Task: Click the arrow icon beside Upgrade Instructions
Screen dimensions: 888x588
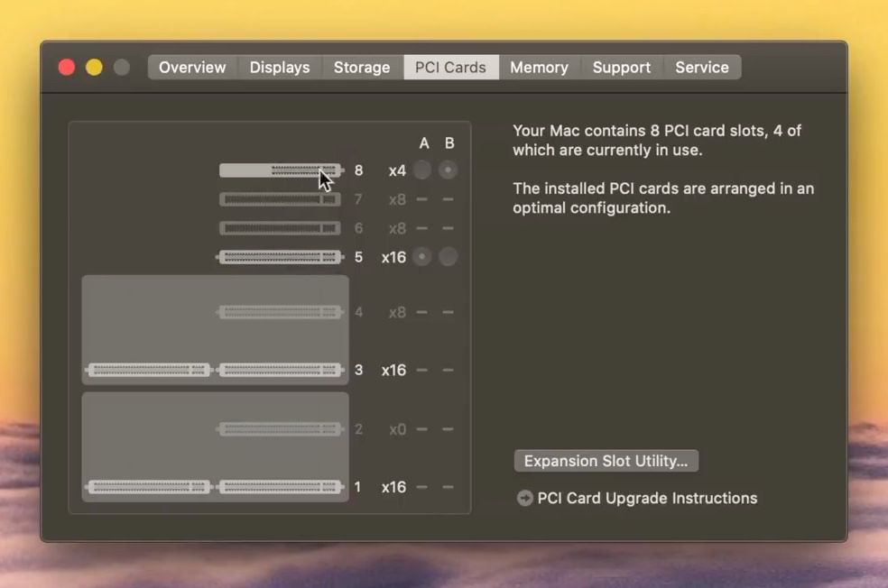Action: pos(524,498)
